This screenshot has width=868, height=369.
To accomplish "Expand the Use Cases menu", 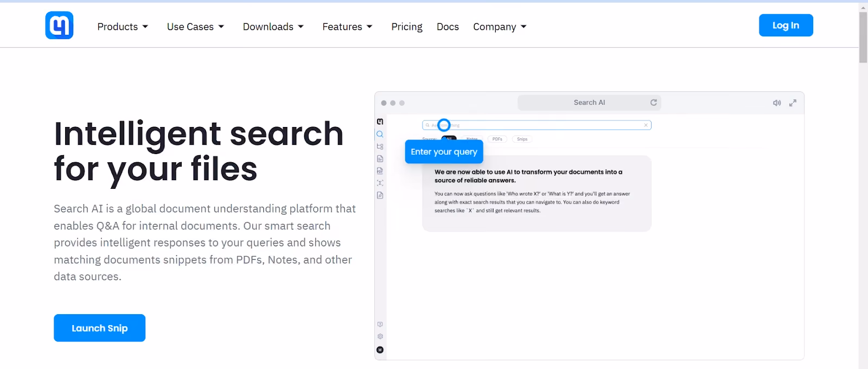I will pyautogui.click(x=195, y=27).
